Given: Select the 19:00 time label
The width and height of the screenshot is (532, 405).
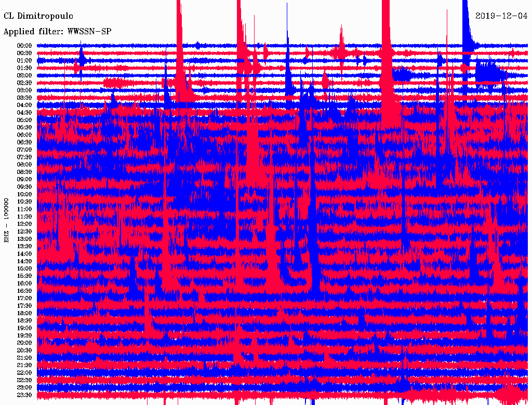Looking at the screenshot, I should point(24,328).
